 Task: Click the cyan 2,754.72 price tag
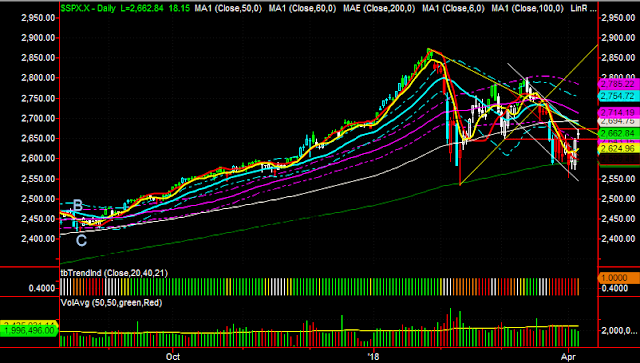click(x=618, y=96)
